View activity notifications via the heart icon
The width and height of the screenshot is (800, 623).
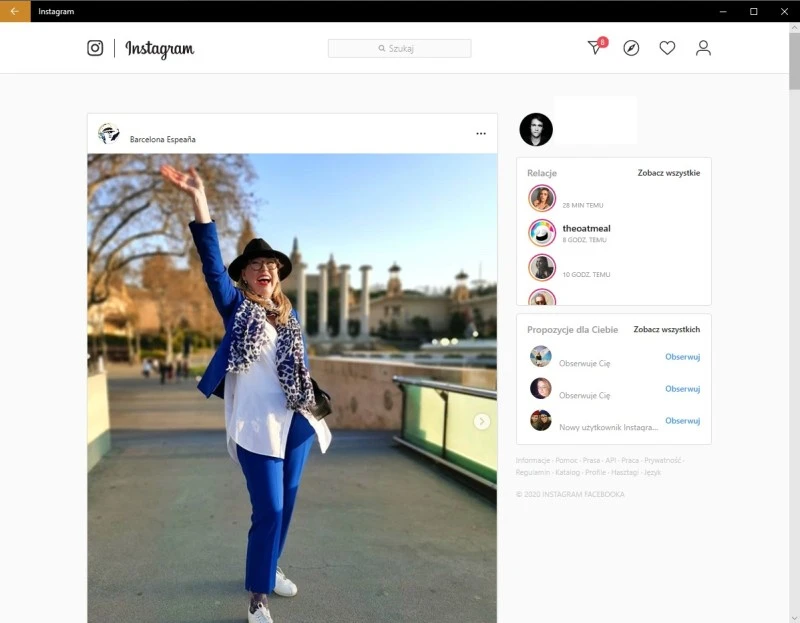pos(667,48)
